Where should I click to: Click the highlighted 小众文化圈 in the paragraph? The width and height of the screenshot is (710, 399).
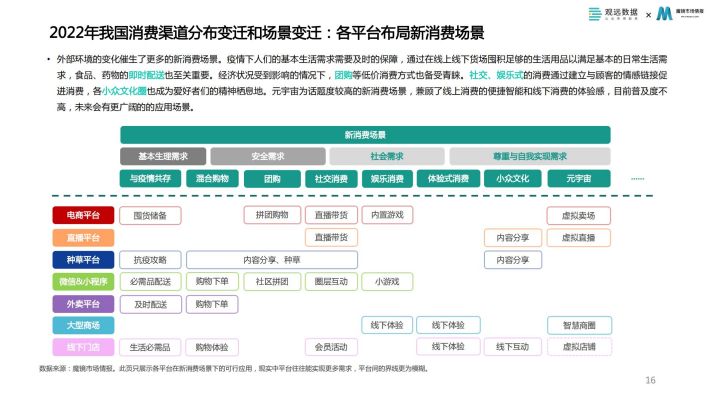(x=124, y=91)
